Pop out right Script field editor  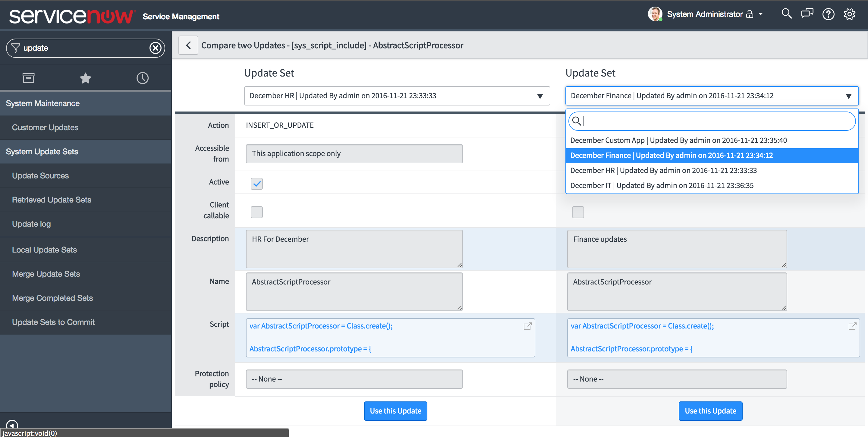point(852,326)
